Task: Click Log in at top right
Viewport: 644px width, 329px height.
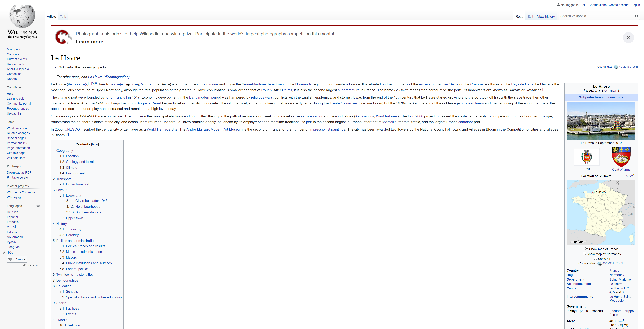Action: tap(636, 5)
